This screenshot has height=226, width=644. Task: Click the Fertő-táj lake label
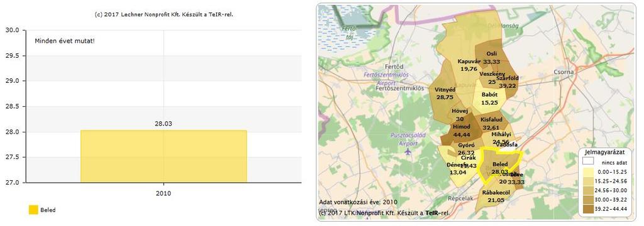[350, 33]
